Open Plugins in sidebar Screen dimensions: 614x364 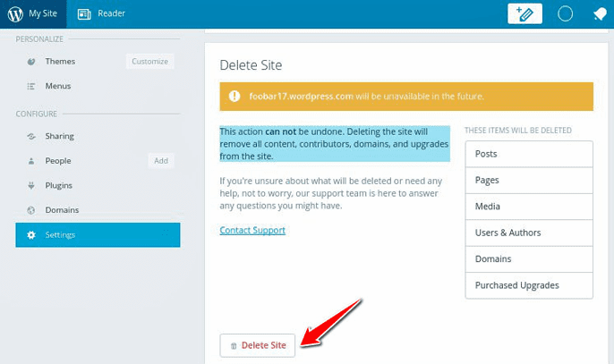click(x=59, y=185)
